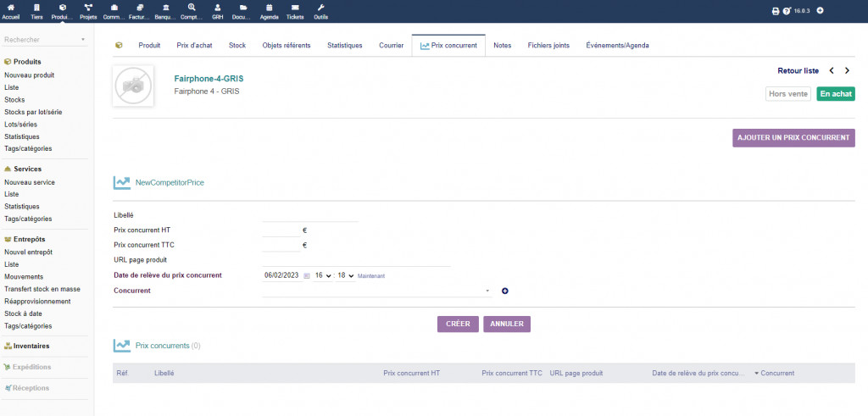The image size is (868, 416).
Task: Open Réapprovisionnement in sidebar
Action: tap(37, 302)
